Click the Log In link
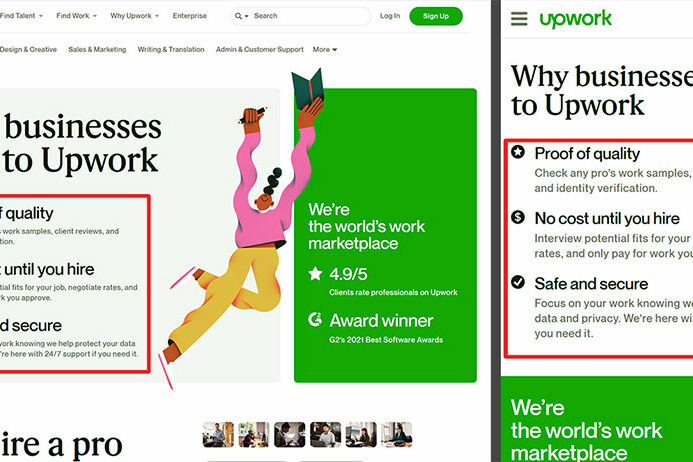This screenshot has height=462, width=693. point(390,16)
